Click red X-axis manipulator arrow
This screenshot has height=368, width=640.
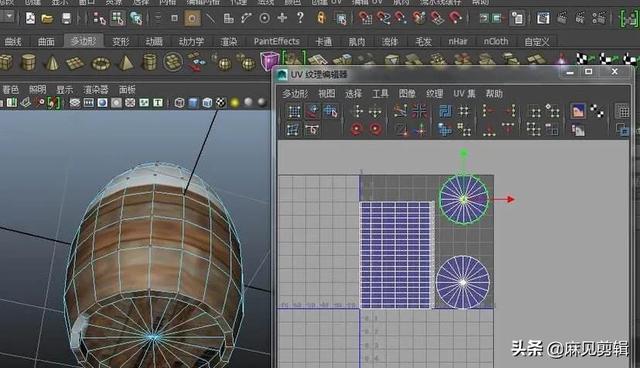[x=510, y=199]
